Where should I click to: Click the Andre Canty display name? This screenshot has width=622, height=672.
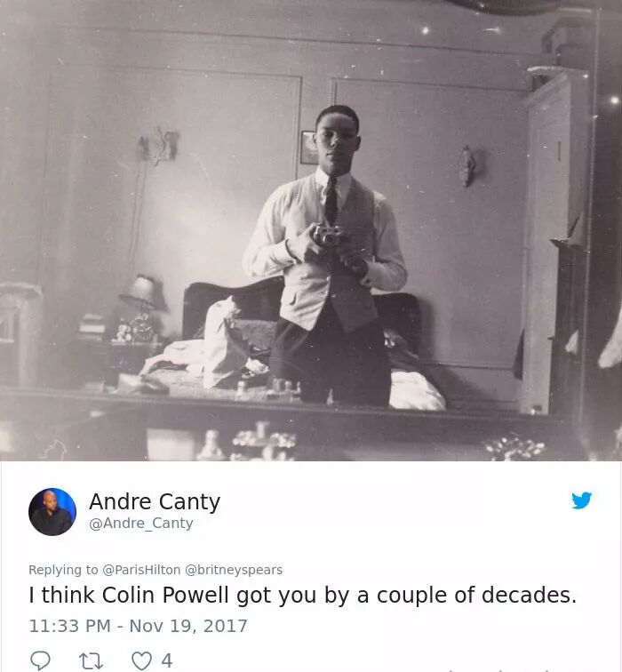click(155, 501)
